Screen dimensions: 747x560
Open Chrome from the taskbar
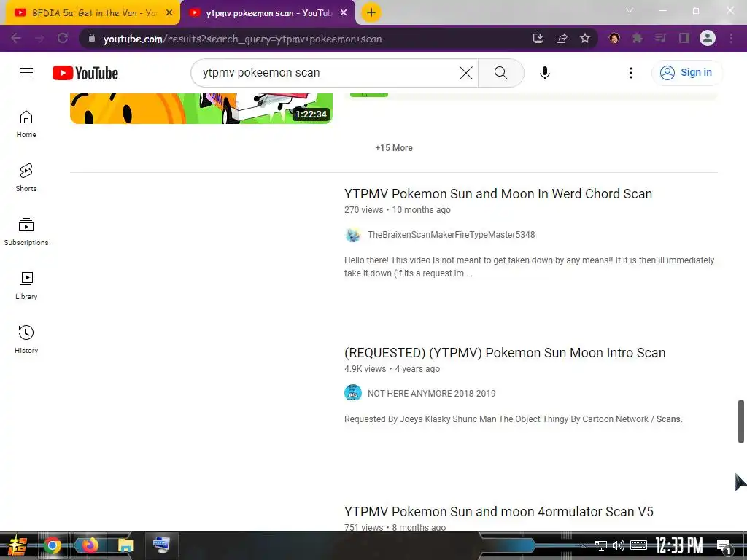click(53, 545)
